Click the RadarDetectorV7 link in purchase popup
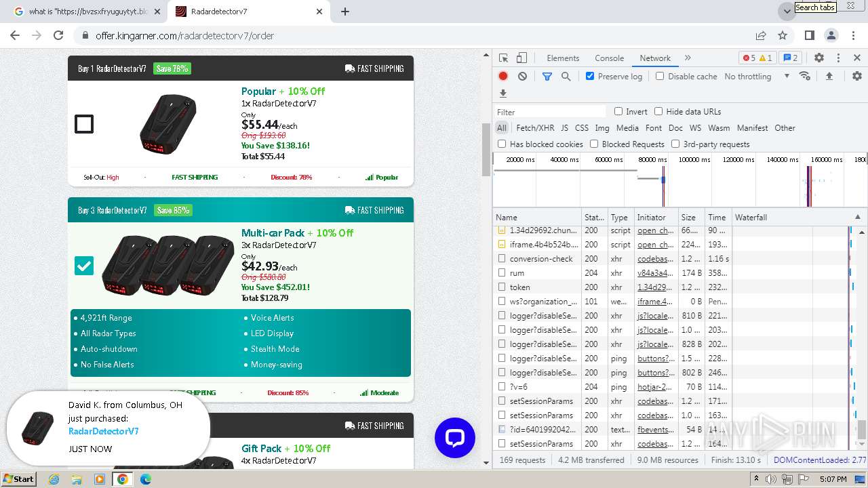 click(x=104, y=431)
